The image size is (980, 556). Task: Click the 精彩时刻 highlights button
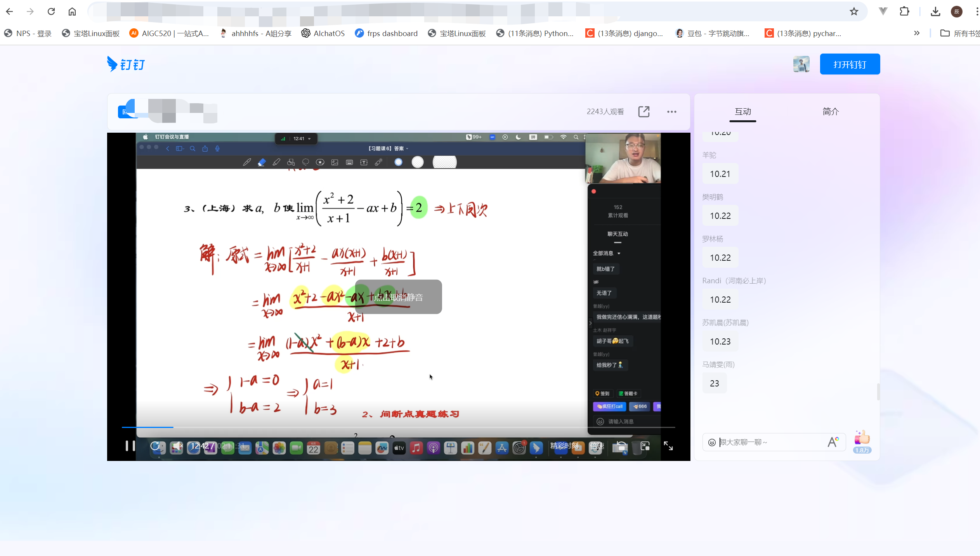click(x=564, y=446)
